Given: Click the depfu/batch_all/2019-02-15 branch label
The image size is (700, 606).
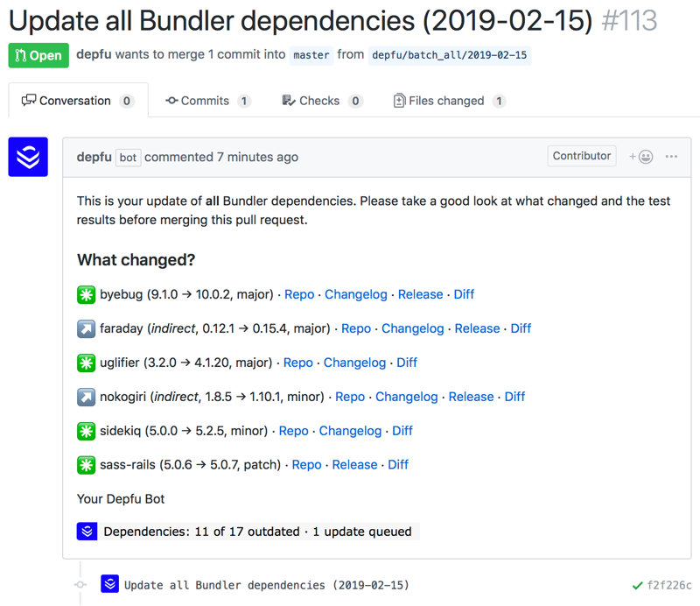Looking at the screenshot, I should tap(450, 55).
